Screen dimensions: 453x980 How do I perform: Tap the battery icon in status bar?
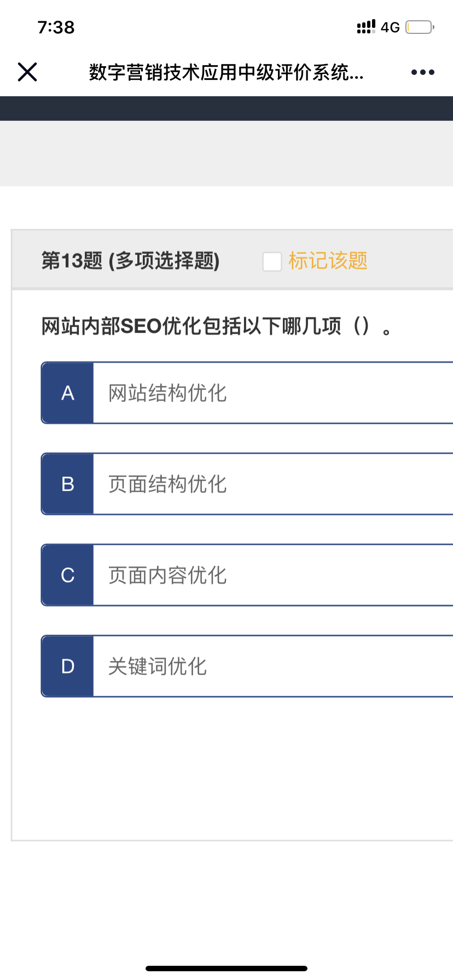420,27
